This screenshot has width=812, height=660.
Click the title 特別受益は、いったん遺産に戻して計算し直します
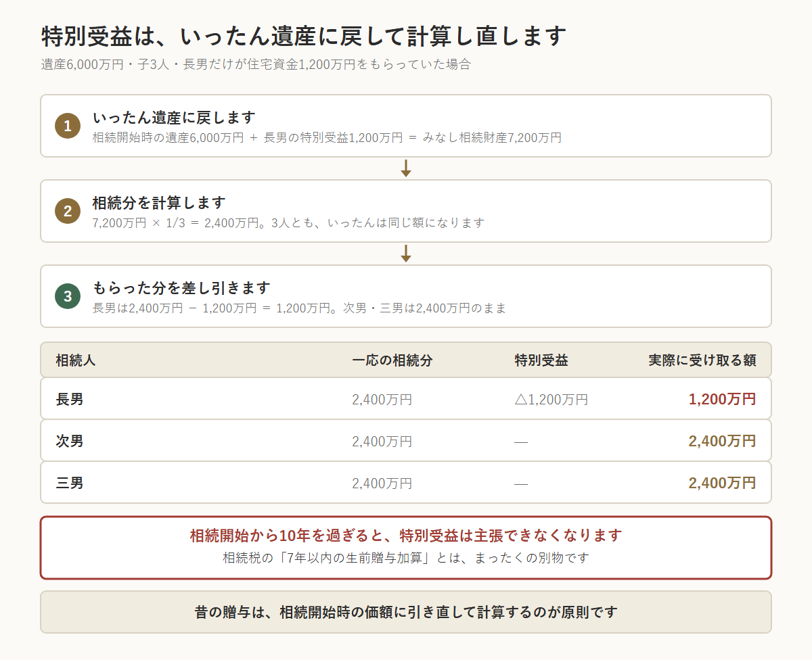coord(303,36)
